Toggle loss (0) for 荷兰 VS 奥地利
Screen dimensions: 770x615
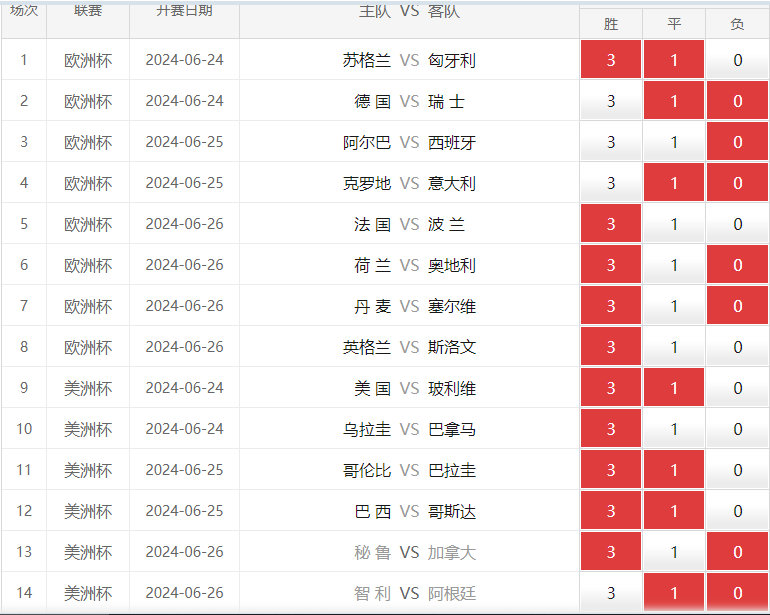pos(737,265)
